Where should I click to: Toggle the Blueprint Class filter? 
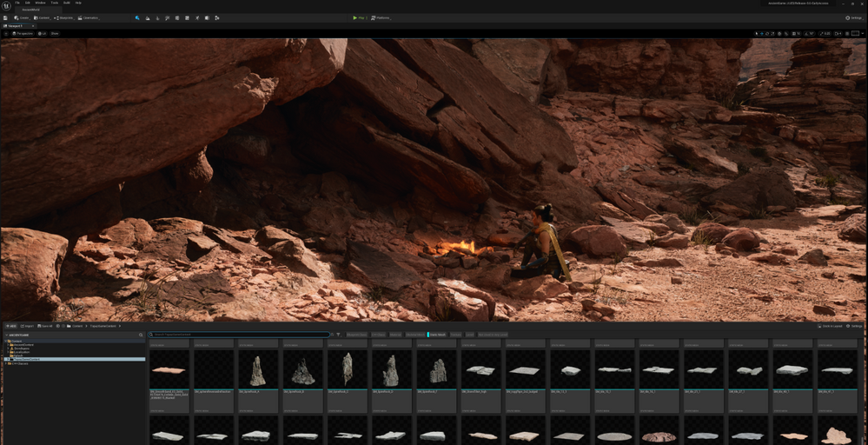pos(356,335)
